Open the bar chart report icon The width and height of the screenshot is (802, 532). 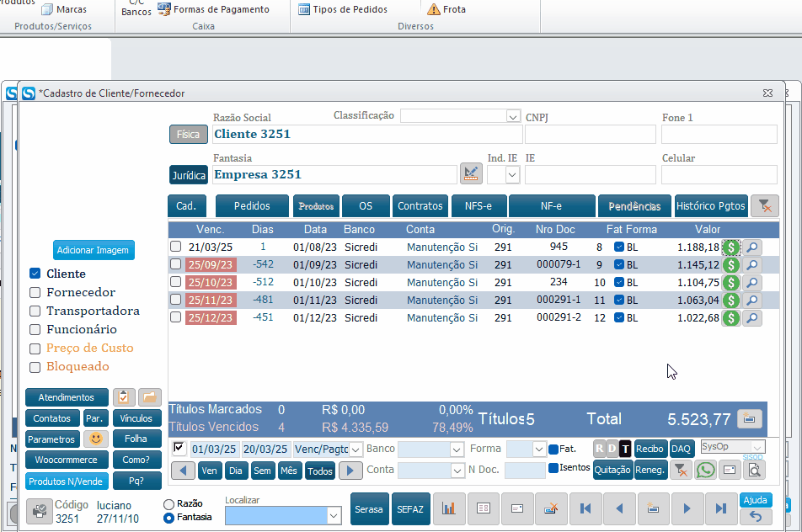(x=448, y=508)
